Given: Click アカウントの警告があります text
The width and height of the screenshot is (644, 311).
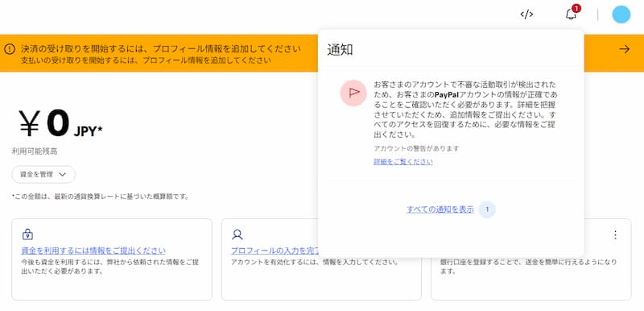Looking at the screenshot, I should click(416, 148).
